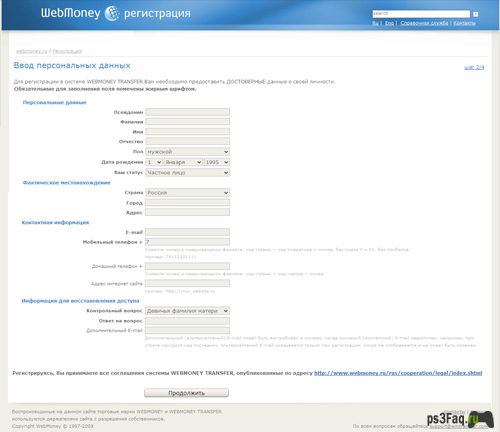This screenshot has height=432, width=500.
Task: Click the search go arrow icon
Action: point(476,14)
